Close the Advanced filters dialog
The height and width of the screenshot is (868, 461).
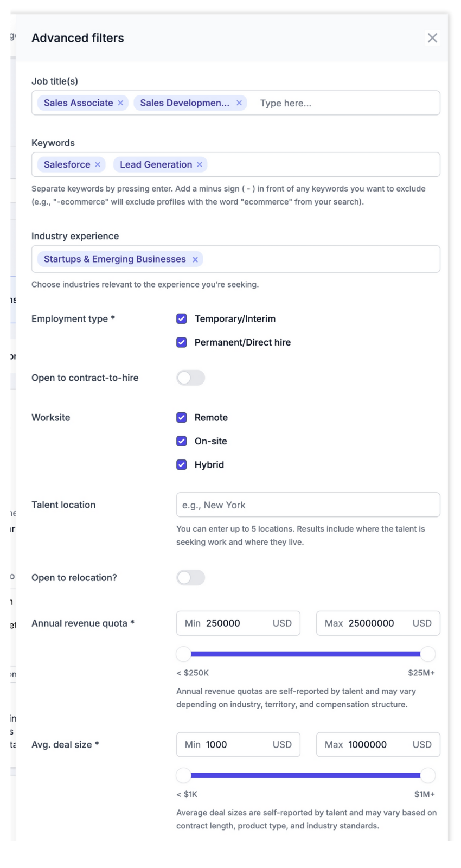[x=432, y=37]
